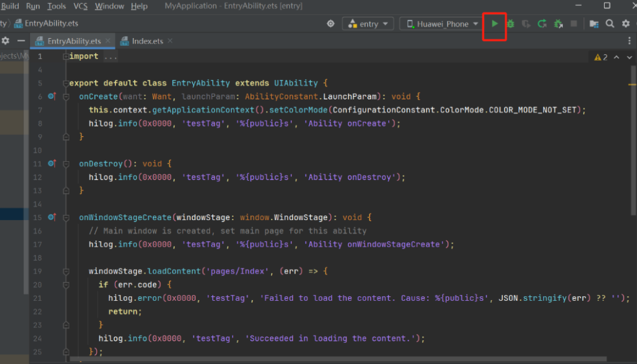This screenshot has width=637, height=364.
Task: Open the VCS menu
Action: point(81,6)
